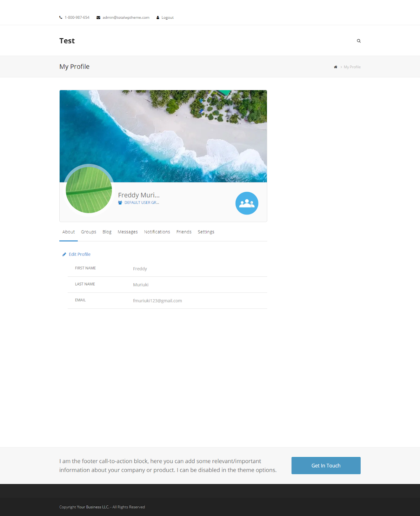The image size is (420, 516).
Task: Click the My Profile breadcrumb text
Action: [x=352, y=67]
